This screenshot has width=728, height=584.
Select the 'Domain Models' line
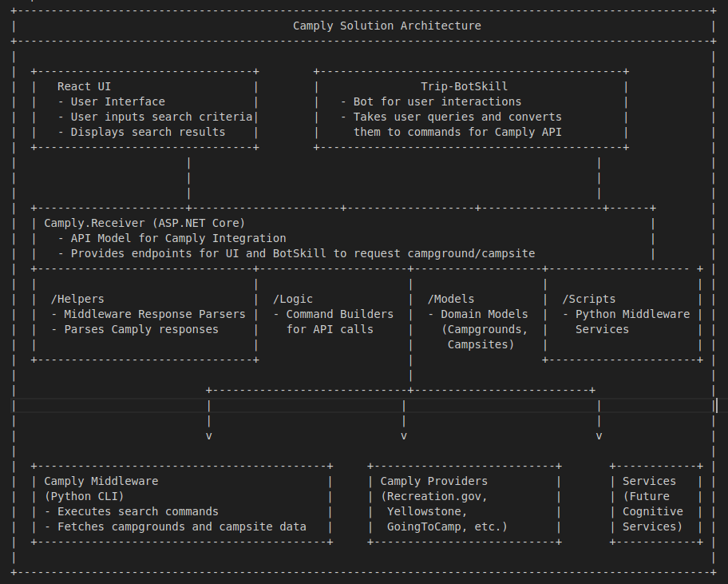[x=485, y=314]
